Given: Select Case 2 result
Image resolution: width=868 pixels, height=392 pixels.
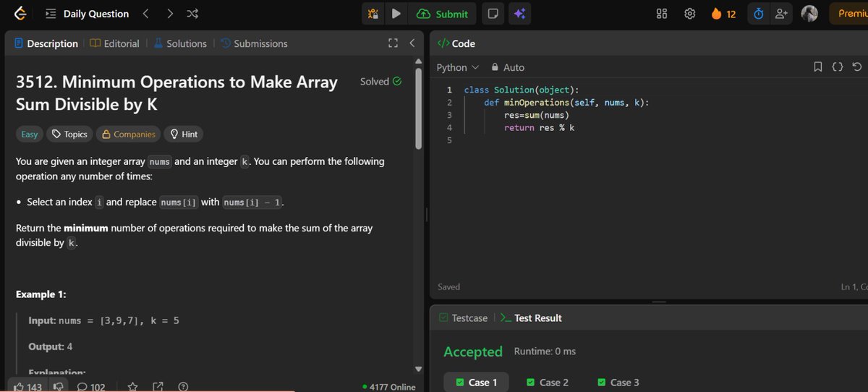Looking at the screenshot, I should [547, 382].
